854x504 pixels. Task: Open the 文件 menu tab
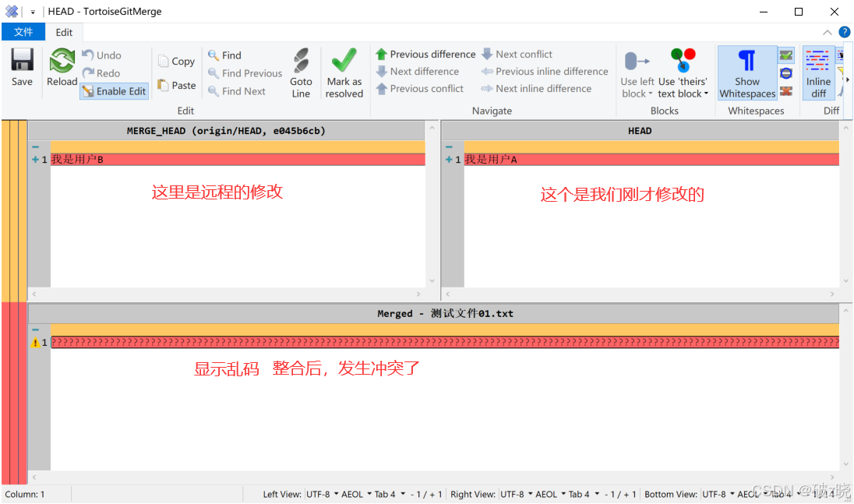coord(23,32)
